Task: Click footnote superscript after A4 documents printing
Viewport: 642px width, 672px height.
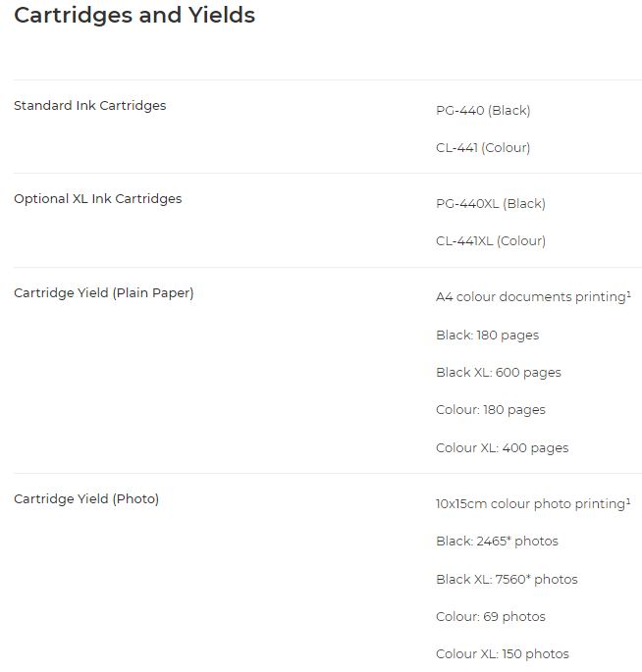Action: pos(628,294)
